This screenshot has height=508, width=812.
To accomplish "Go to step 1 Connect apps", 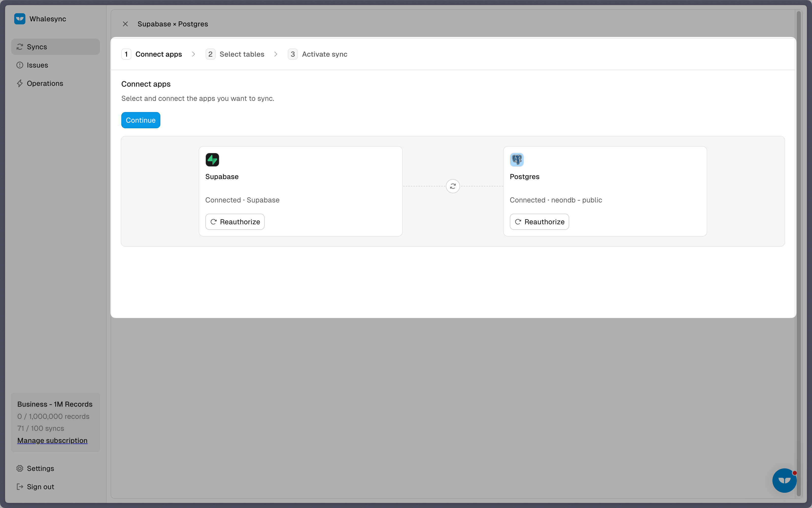I will point(152,54).
